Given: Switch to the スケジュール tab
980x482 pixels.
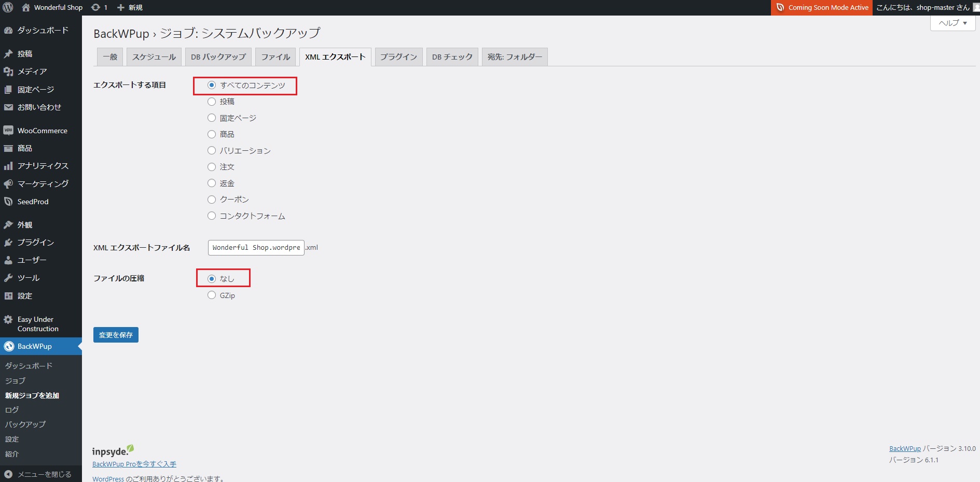Looking at the screenshot, I should tap(154, 57).
